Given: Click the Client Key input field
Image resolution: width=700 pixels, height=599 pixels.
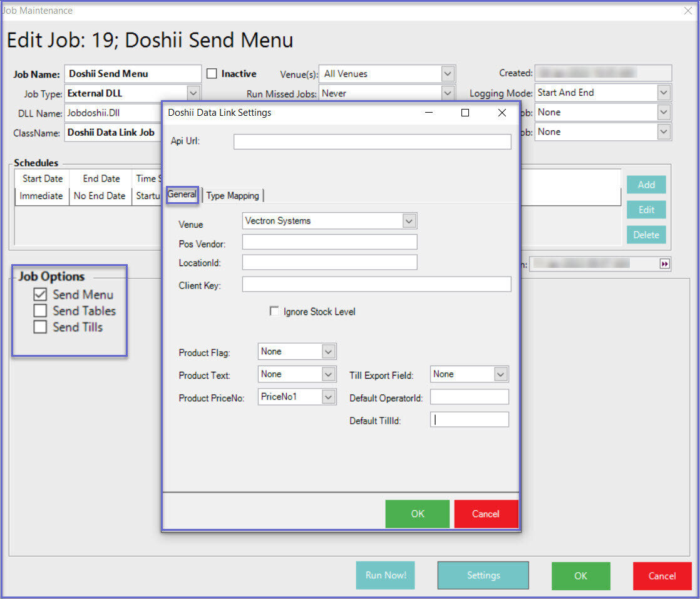Looking at the screenshot, I should coord(376,284).
